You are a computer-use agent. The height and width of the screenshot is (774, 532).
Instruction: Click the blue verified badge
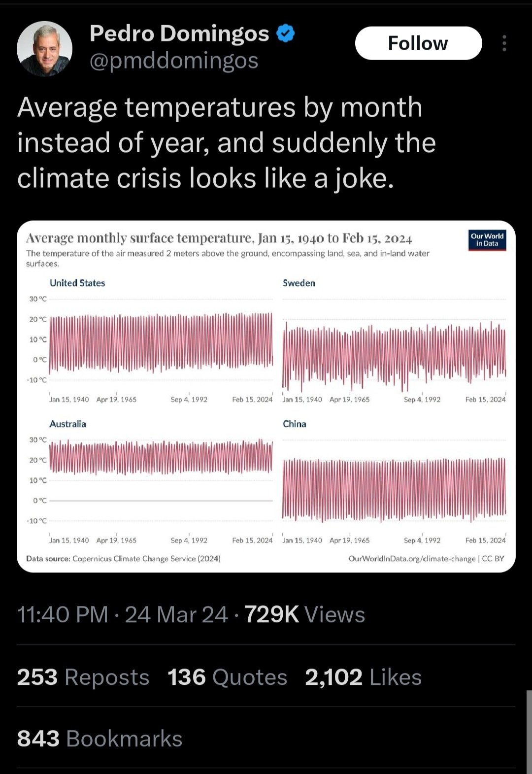[286, 34]
